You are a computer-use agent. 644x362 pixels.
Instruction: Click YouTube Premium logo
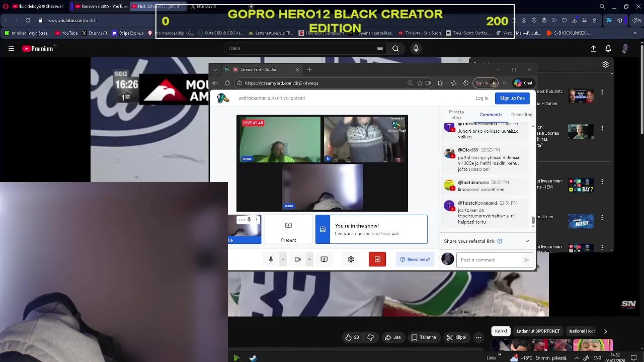[39, 49]
